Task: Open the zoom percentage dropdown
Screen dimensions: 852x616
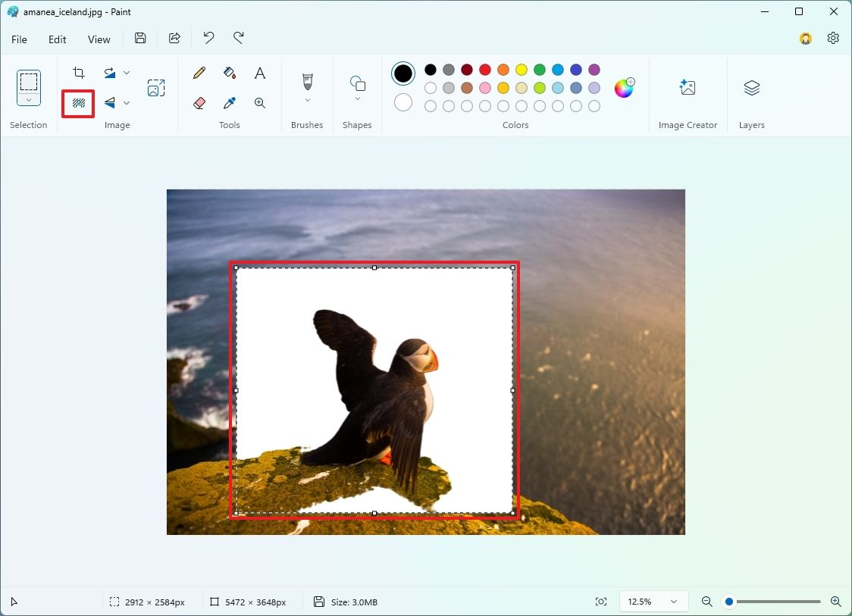Action: (x=653, y=601)
